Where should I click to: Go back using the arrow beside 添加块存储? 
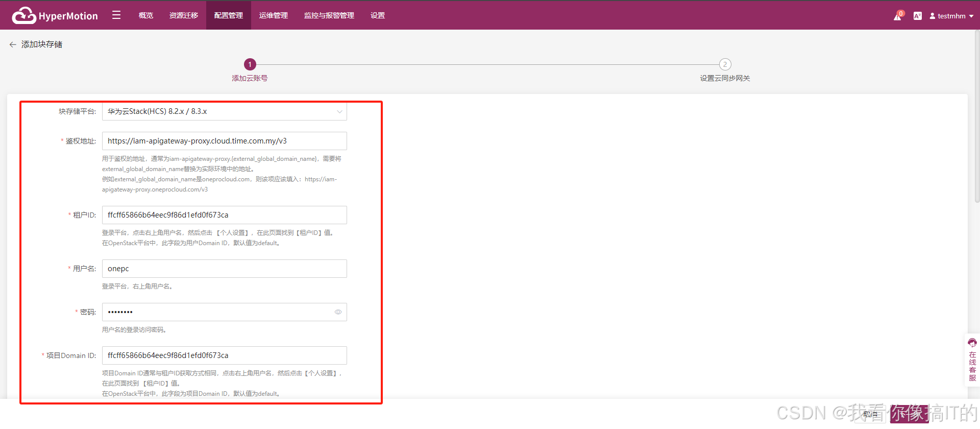pyautogui.click(x=13, y=44)
